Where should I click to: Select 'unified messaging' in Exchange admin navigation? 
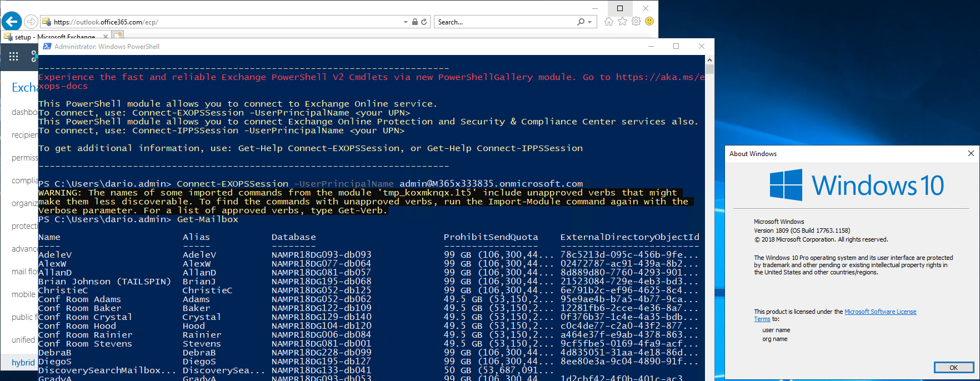[24, 339]
